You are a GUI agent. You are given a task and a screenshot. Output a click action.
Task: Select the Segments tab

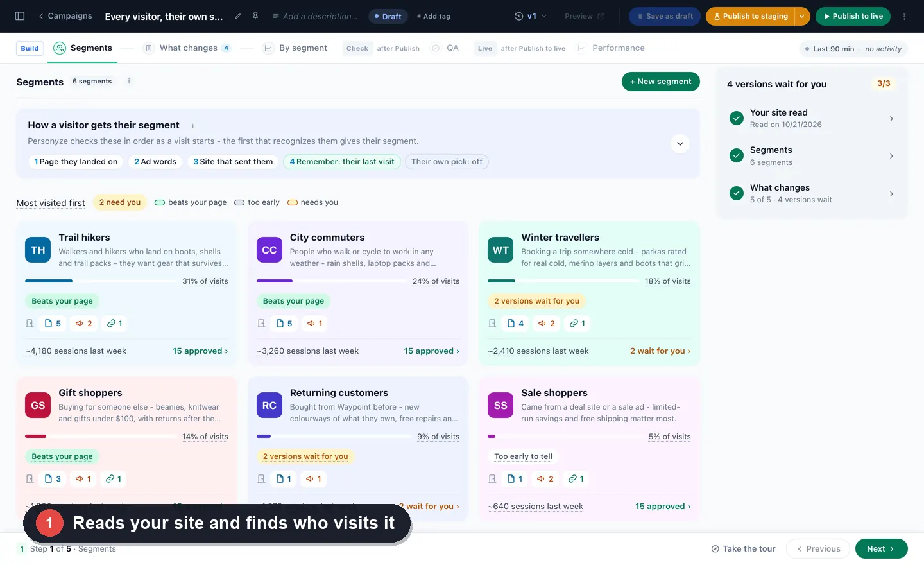pos(83,48)
